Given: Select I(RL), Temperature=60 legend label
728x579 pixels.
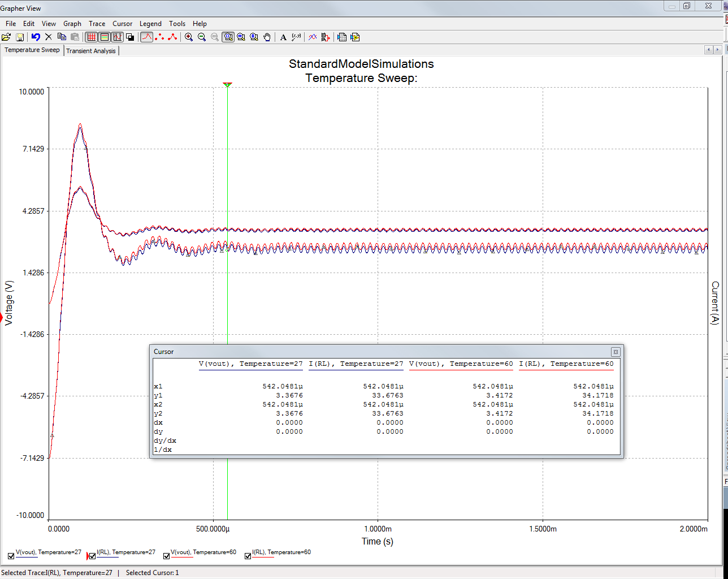Looking at the screenshot, I should coord(281,552).
